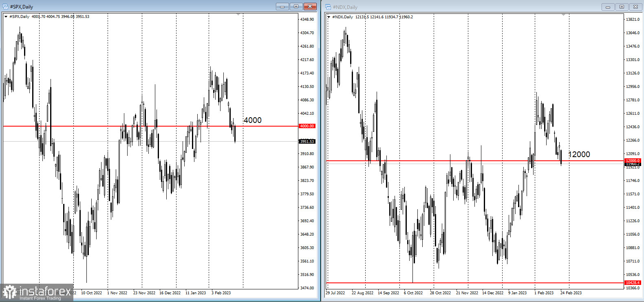
Task: Click the 12781.0 price on the NDX scale
Action: click(633, 100)
